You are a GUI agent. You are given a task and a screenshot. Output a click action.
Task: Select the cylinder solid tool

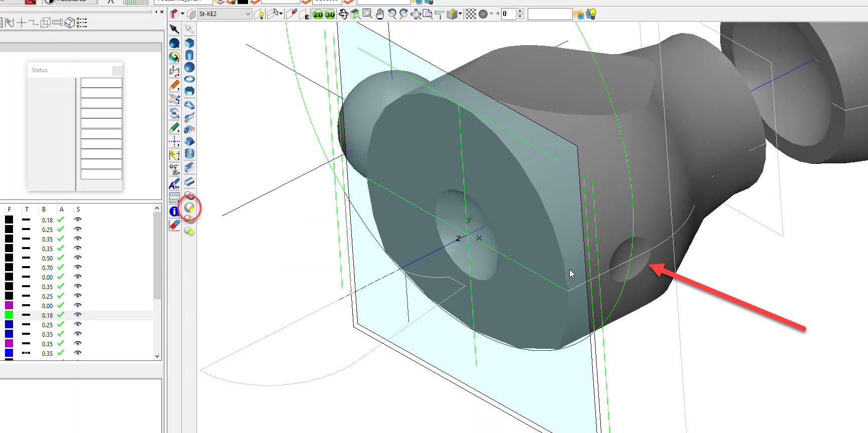189,55
